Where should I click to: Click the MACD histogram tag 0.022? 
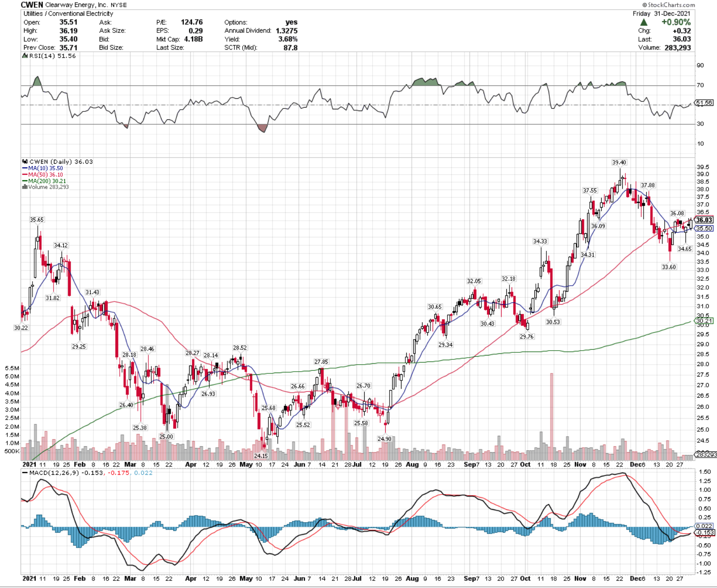(x=704, y=526)
